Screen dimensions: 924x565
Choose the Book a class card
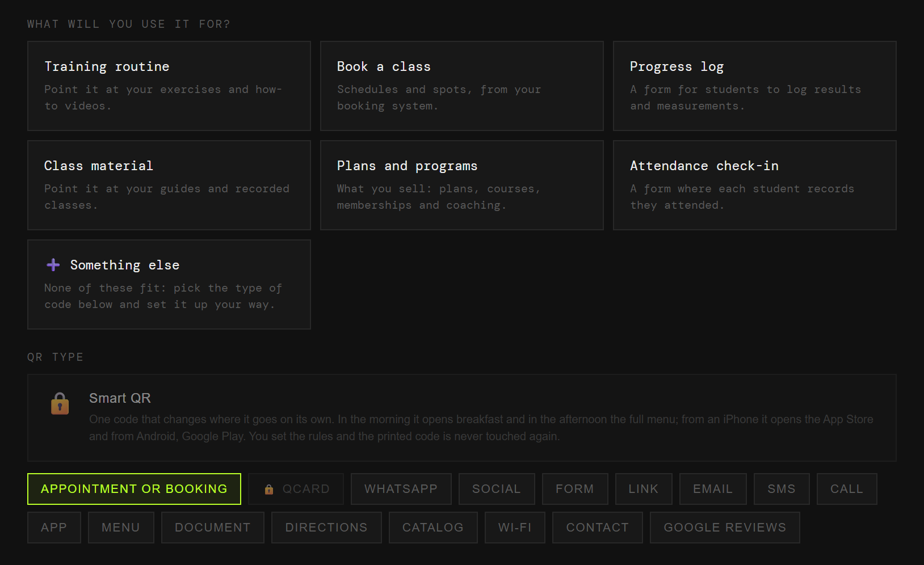[462, 86]
